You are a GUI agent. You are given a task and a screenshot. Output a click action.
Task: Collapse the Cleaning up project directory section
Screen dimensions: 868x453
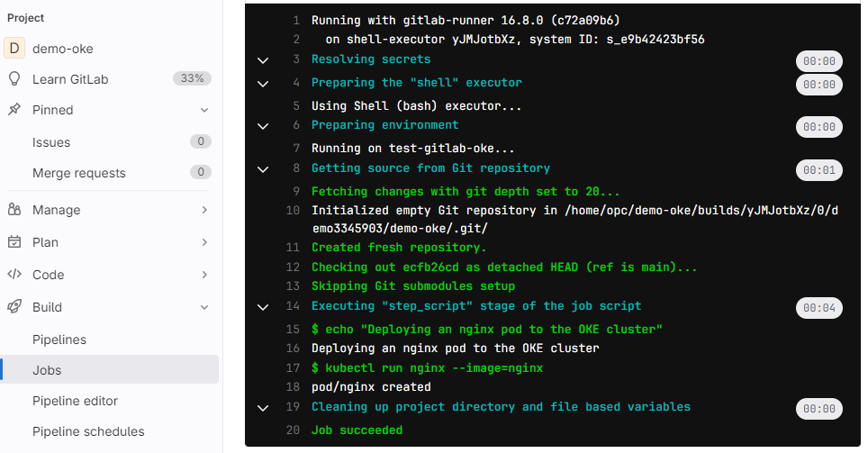tap(263, 408)
